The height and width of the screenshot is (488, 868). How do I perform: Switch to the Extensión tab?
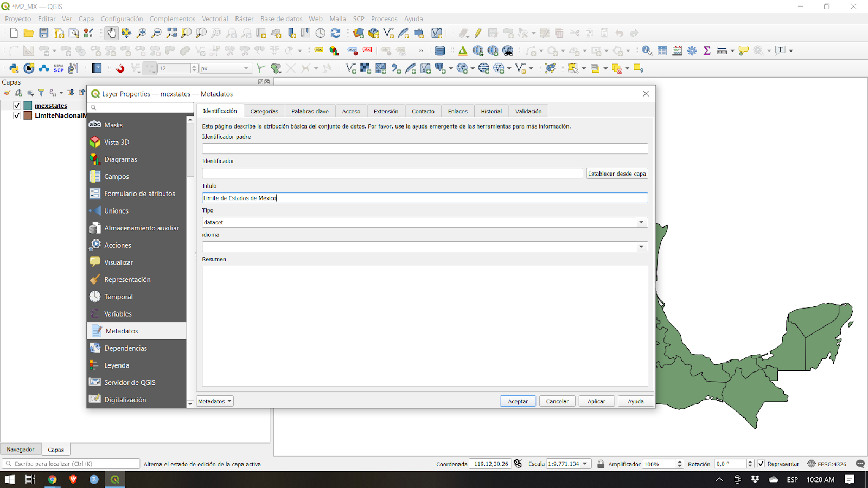[x=386, y=111]
